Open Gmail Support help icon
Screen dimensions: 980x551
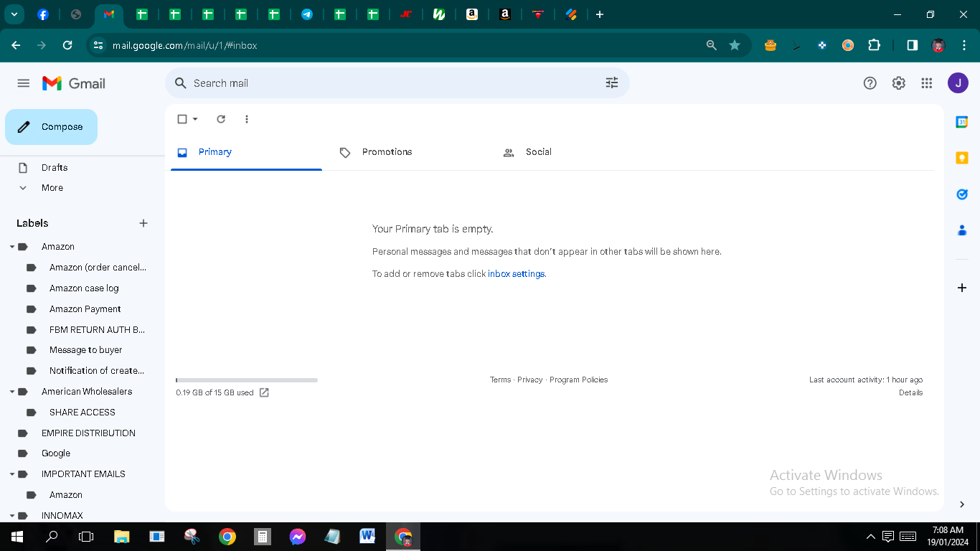click(x=870, y=83)
